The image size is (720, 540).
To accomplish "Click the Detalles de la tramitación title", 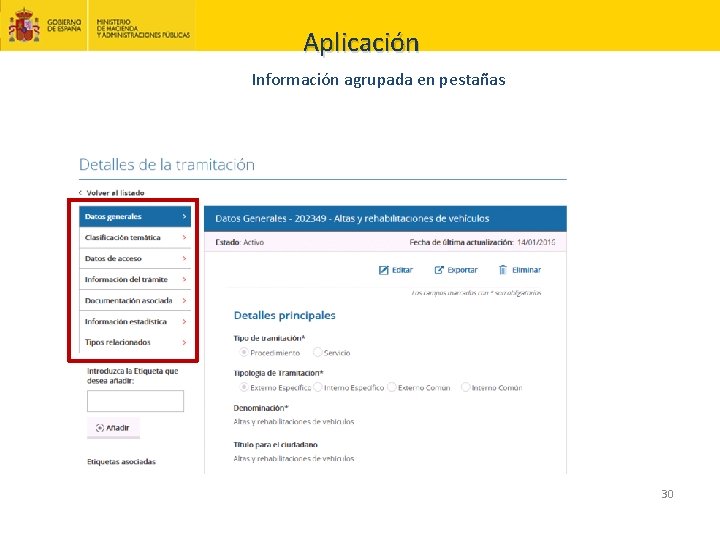I will [x=167, y=164].
